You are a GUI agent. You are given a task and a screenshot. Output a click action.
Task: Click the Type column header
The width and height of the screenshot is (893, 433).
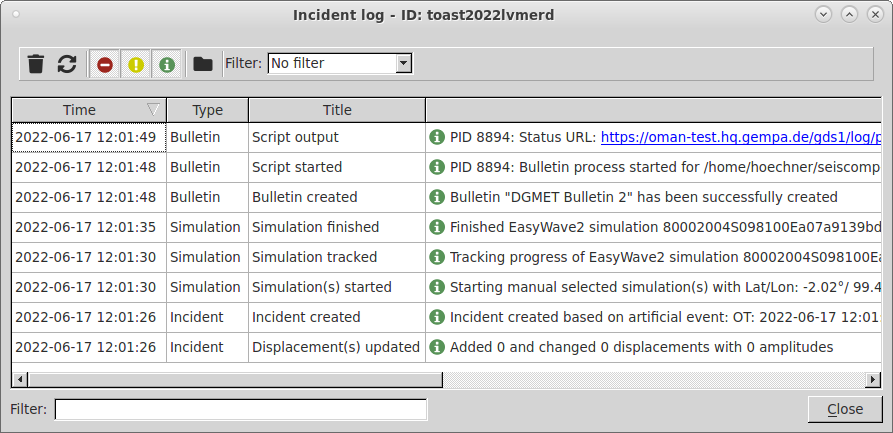pos(207,110)
